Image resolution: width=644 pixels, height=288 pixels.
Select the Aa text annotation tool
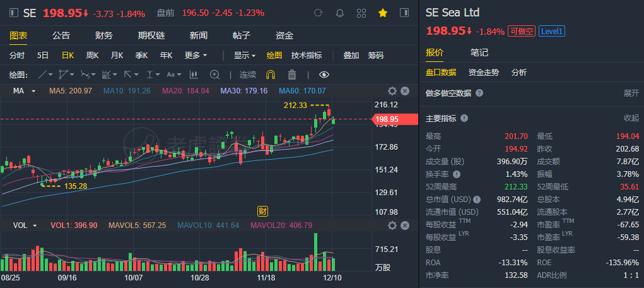click(170, 75)
